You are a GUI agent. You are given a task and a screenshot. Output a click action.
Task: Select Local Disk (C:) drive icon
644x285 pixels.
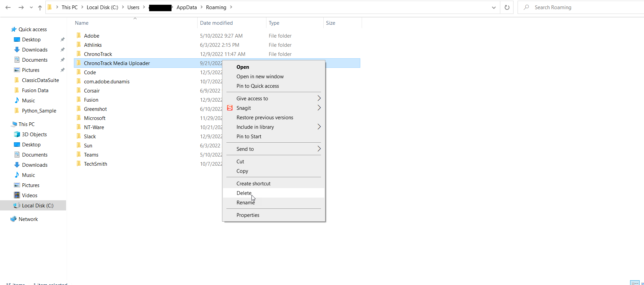click(x=17, y=205)
